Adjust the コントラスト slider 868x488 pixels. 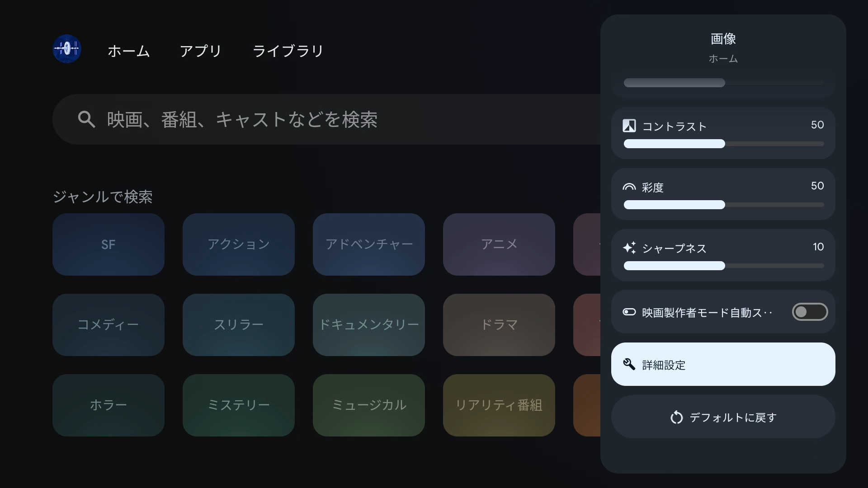[722, 144]
